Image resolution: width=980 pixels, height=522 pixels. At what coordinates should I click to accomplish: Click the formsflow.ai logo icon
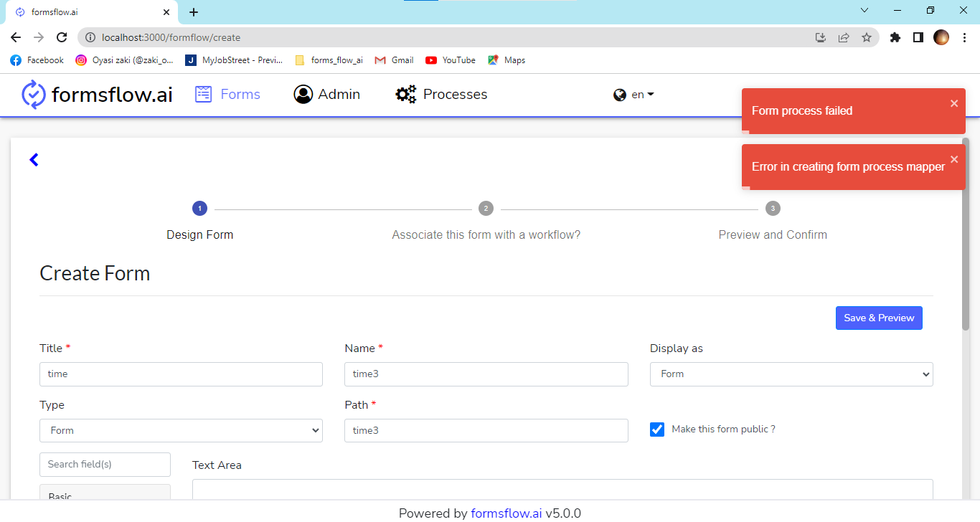tap(32, 94)
